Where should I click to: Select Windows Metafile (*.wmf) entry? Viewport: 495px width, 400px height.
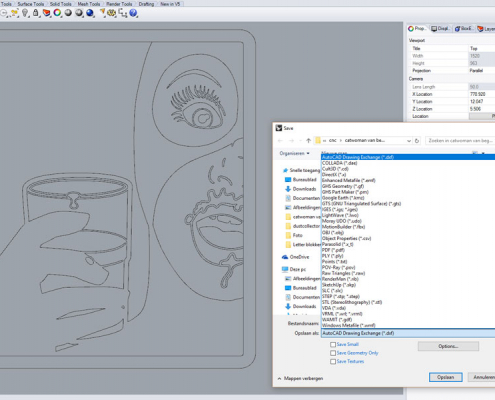[408, 325]
